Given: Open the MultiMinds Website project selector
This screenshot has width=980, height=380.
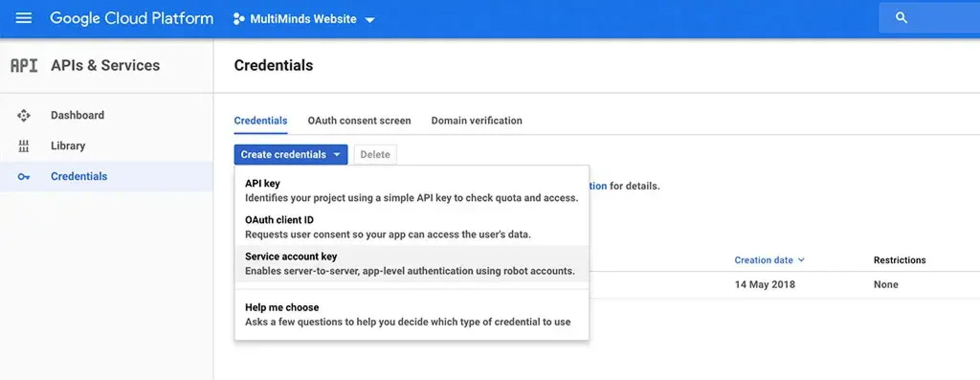Looking at the screenshot, I should pyautogui.click(x=304, y=19).
